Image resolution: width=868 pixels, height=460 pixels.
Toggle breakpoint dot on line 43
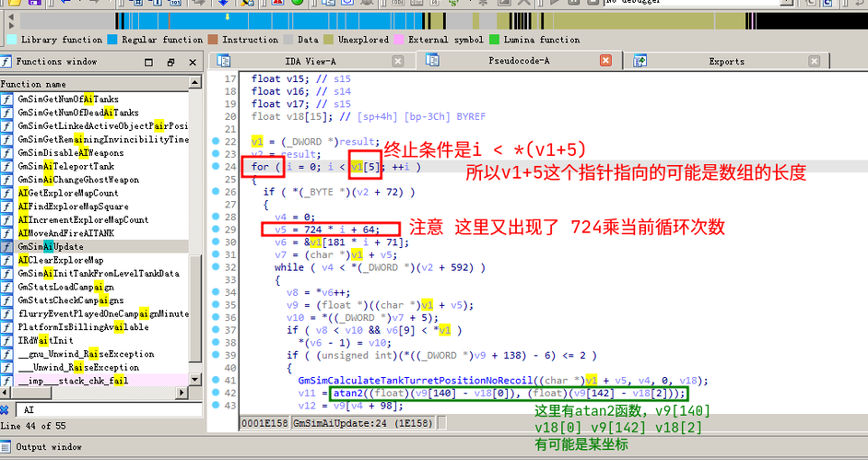[x=216, y=406]
